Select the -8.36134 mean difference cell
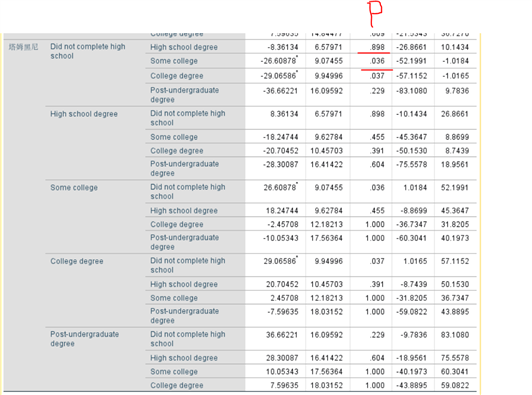Screen dimensions: 532x395 (x=283, y=47)
